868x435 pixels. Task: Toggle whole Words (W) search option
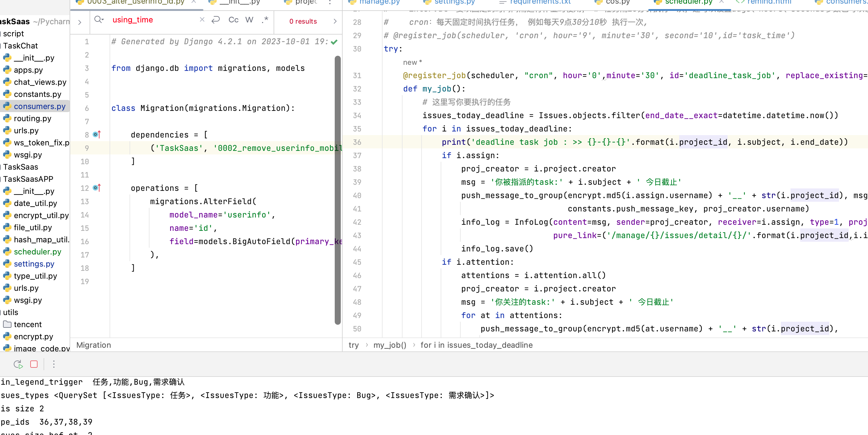pyautogui.click(x=249, y=20)
